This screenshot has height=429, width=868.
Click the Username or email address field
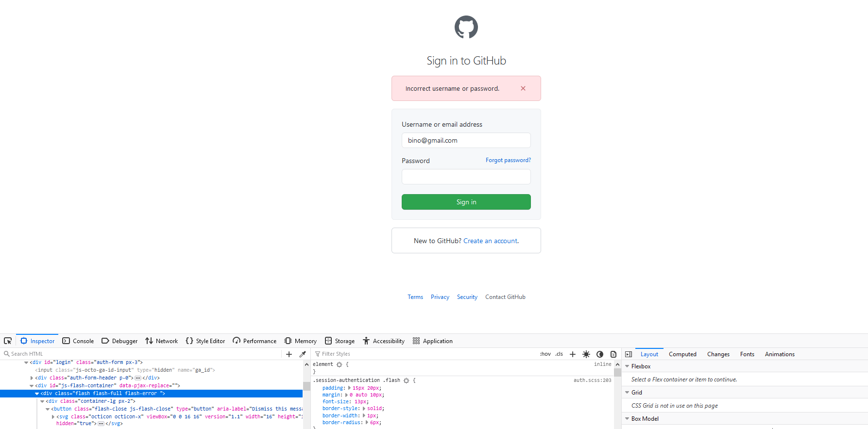(466, 140)
